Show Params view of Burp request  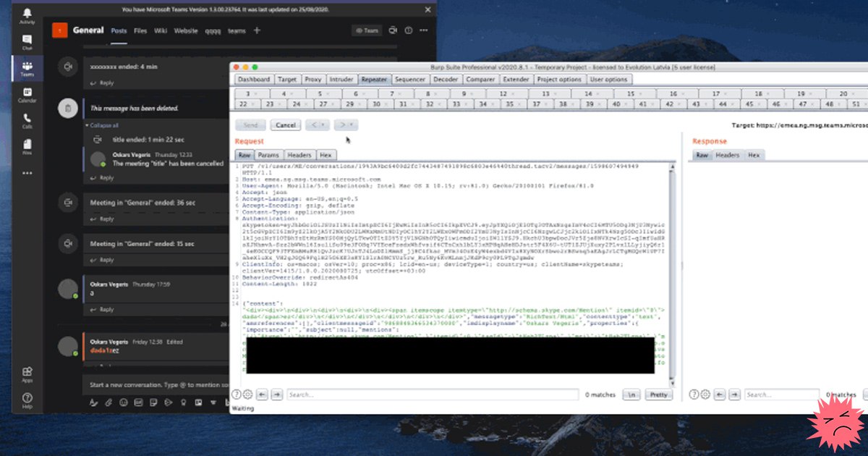(x=268, y=155)
